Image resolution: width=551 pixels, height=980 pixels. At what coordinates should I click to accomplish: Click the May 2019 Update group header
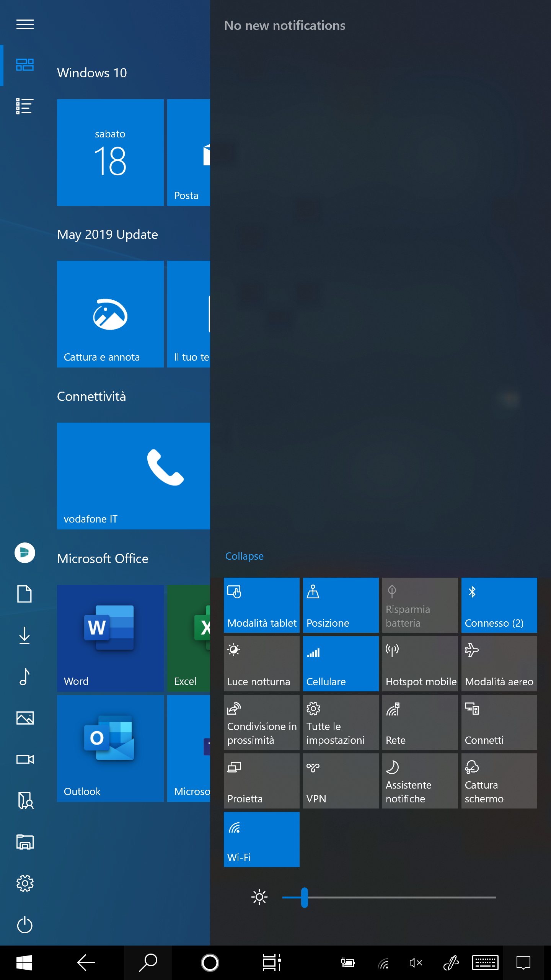tap(108, 234)
